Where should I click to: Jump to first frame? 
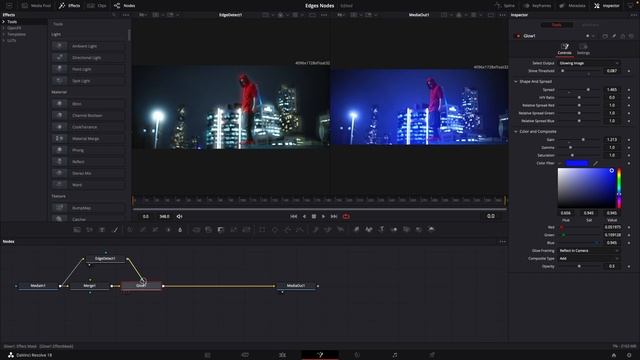[x=293, y=216]
